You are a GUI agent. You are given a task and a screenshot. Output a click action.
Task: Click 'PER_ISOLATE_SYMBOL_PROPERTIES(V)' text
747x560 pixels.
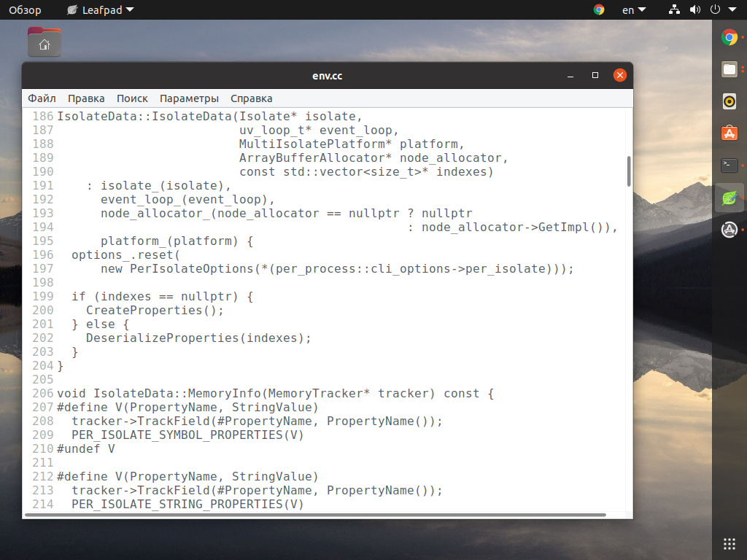click(187, 435)
